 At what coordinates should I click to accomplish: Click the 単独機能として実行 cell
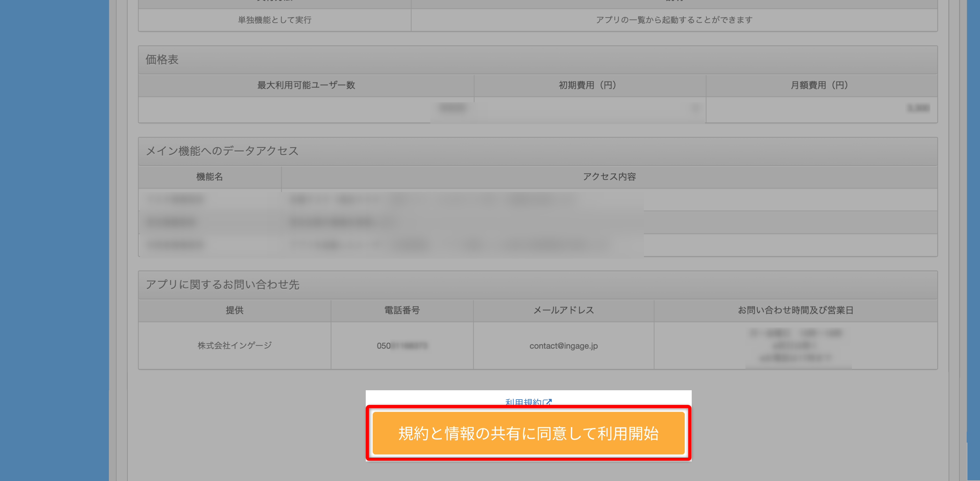pos(274,20)
